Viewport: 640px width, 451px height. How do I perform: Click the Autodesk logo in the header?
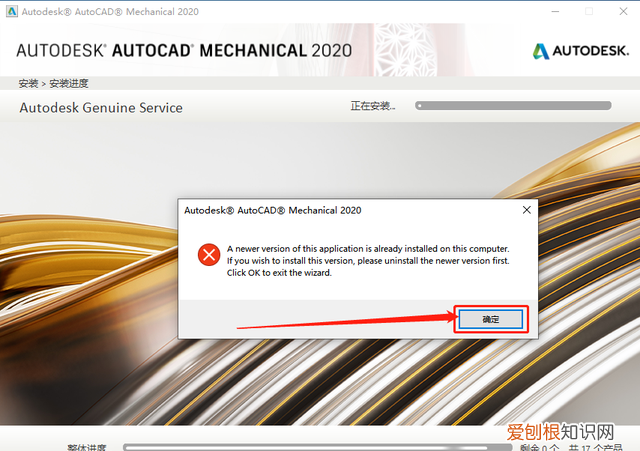[x=580, y=51]
